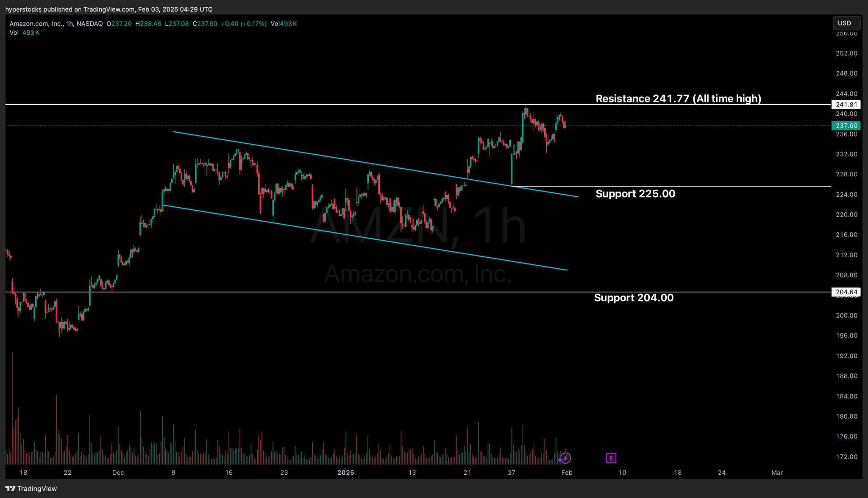The width and height of the screenshot is (868, 498).
Task: Select the Support 225.00 annotation text
Action: click(x=635, y=194)
